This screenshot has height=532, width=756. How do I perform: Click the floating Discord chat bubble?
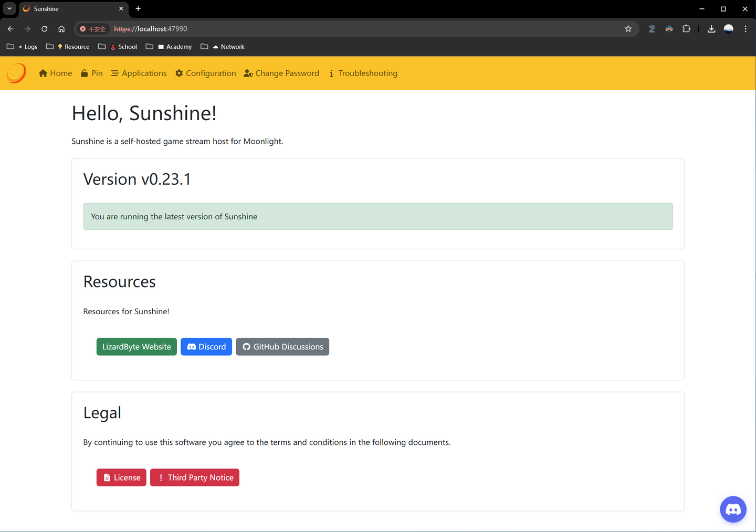click(733, 509)
